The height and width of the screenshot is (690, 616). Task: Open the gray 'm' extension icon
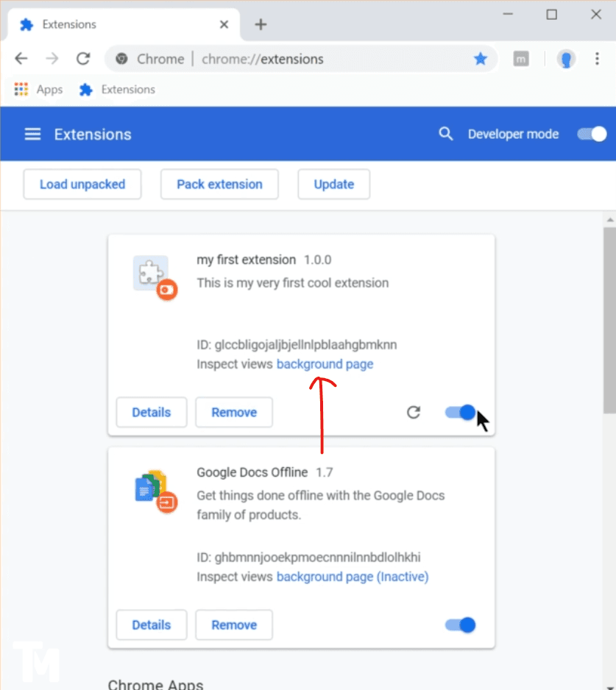[x=521, y=59]
